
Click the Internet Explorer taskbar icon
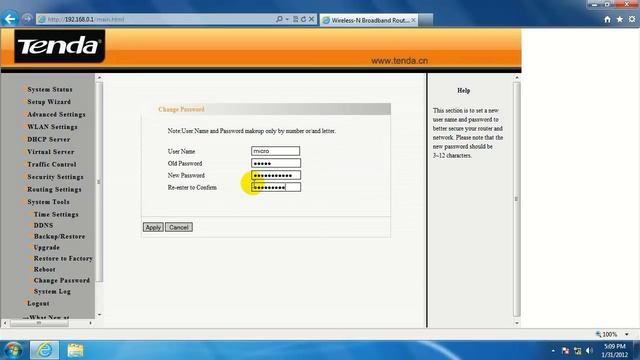(x=44, y=350)
